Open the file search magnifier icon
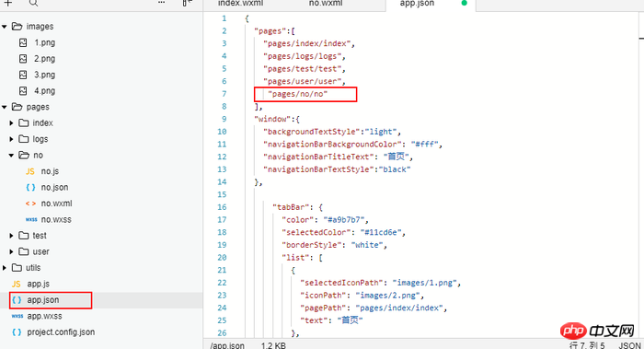644x349 pixels. pyautogui.click(x=34, y=3)
